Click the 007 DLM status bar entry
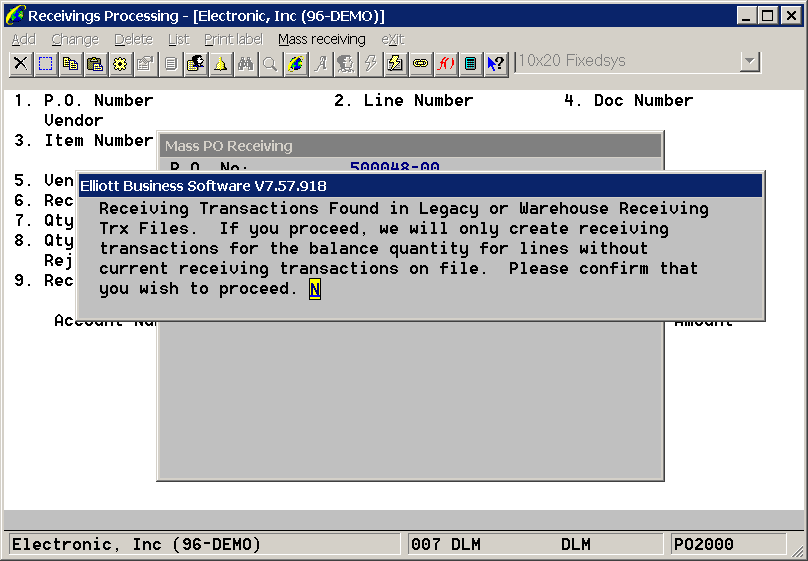Viewport: 808px width, 561px height. (x=446, y=545)
